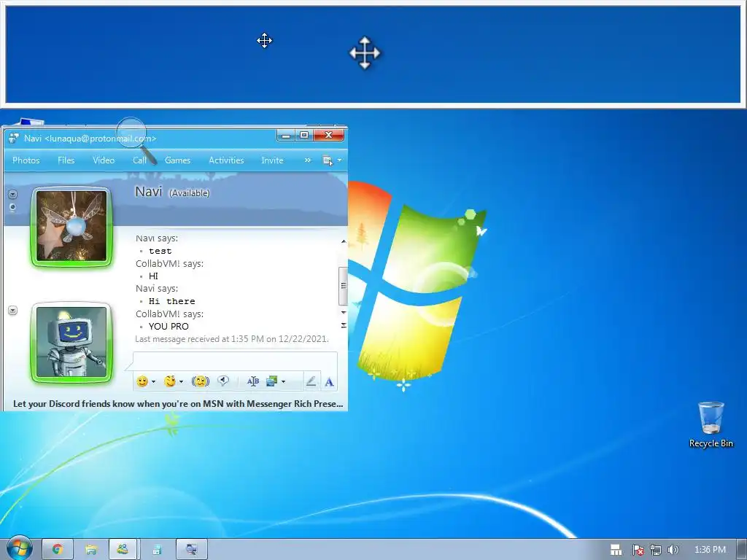Minimize the Navi conversation window
747x560 pixels.
(x=286, y=136)
